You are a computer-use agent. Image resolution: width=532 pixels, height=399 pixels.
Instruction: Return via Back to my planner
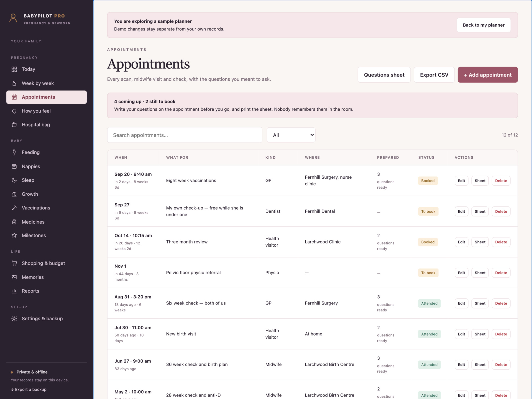[484, 25]
